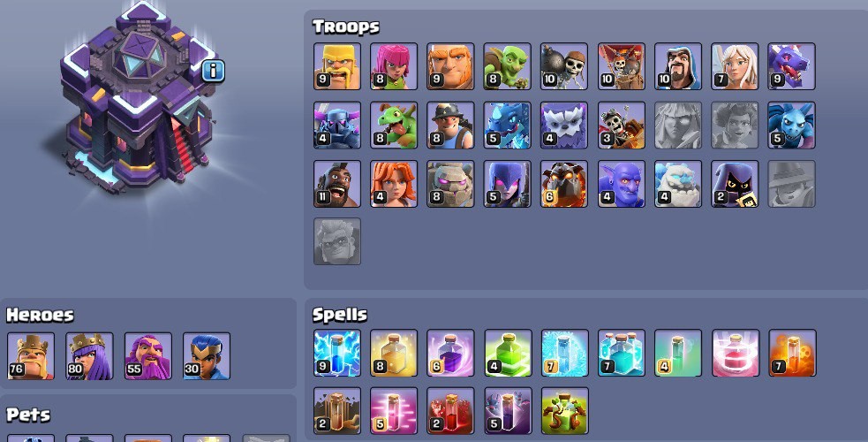Choose the Golem troop icon
Image resolution: width=868 pixels, height=442 pixels.
(x=450, y=184)
